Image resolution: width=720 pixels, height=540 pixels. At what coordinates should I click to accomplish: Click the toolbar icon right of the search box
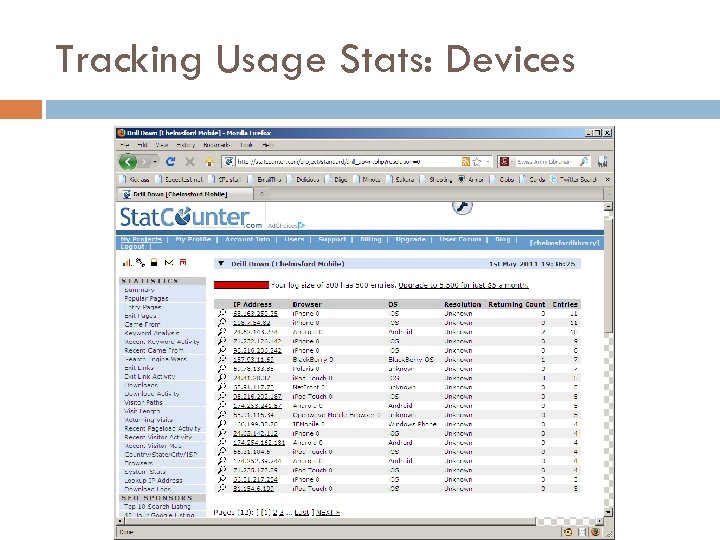pos(602,161)
